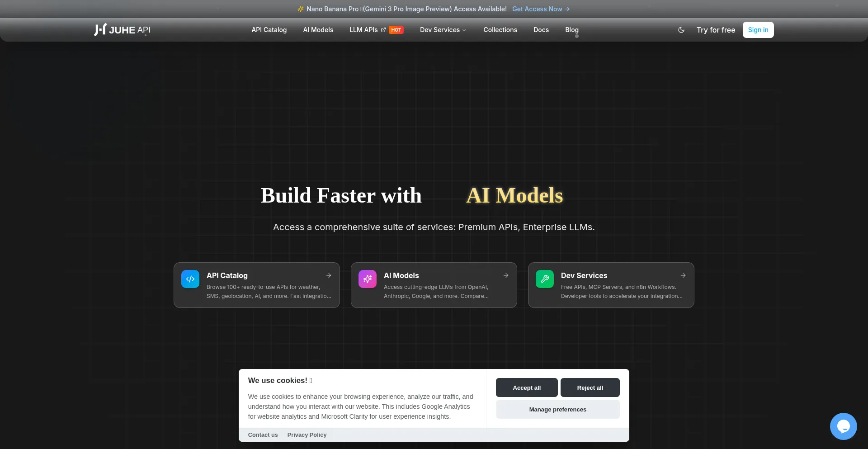This screenshot has width=868, height=449.
Task: Toggle dark mode with the moon icon
Action: tap(681, 30)
